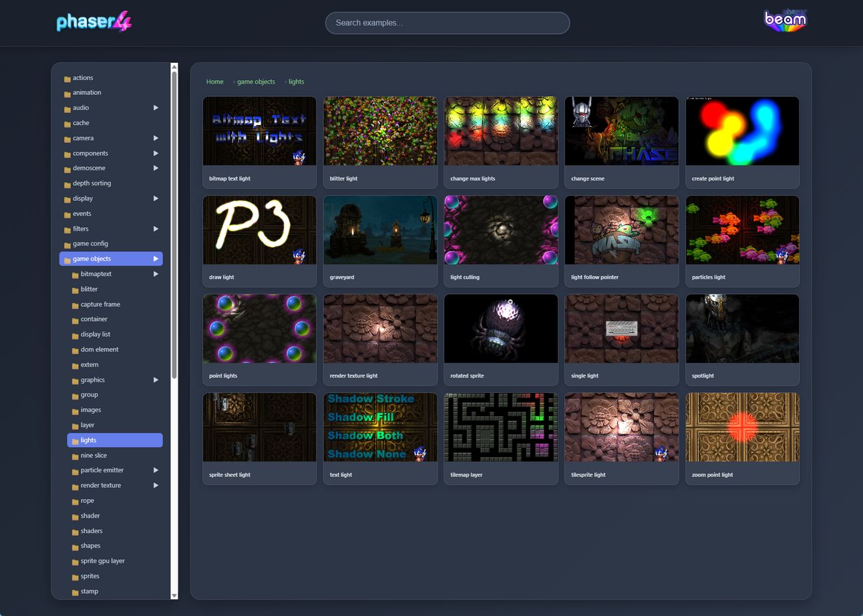
Task: Expand the filters folder arrow
Action: tap(156, 228)
